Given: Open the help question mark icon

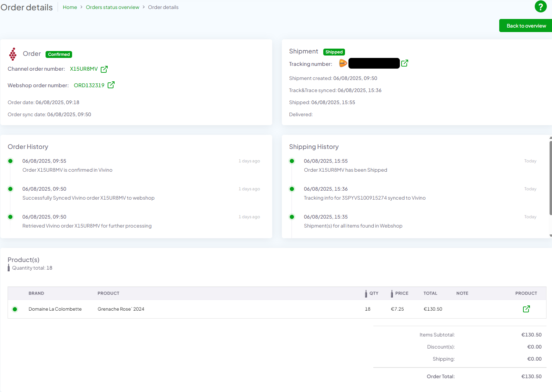Looking at the screenshot, I should (x=541, y=7).
